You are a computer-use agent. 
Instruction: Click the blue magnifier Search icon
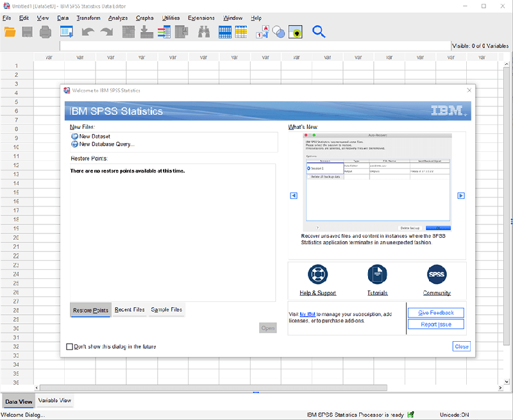(x=319, y=31)
